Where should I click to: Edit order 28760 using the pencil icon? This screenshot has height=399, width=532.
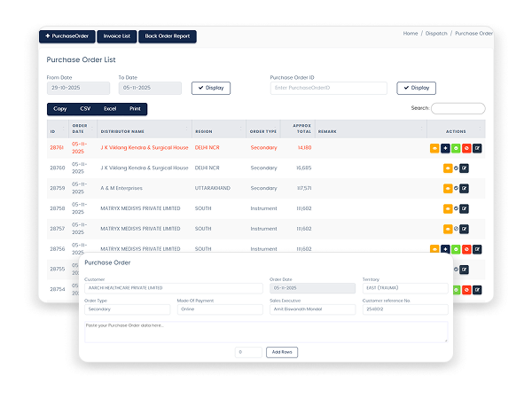click(464, 168)
